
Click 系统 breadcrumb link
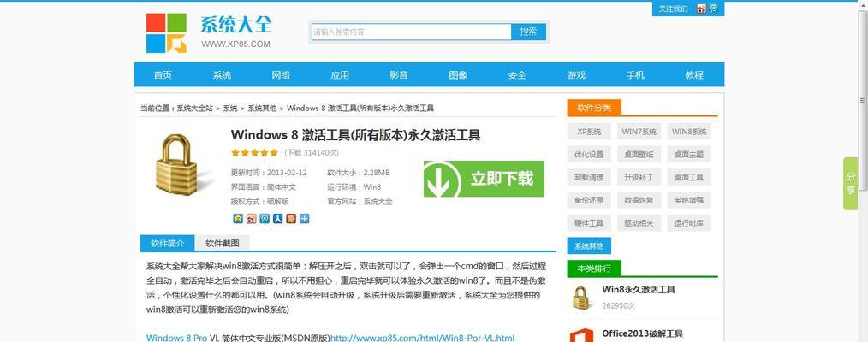230,109
